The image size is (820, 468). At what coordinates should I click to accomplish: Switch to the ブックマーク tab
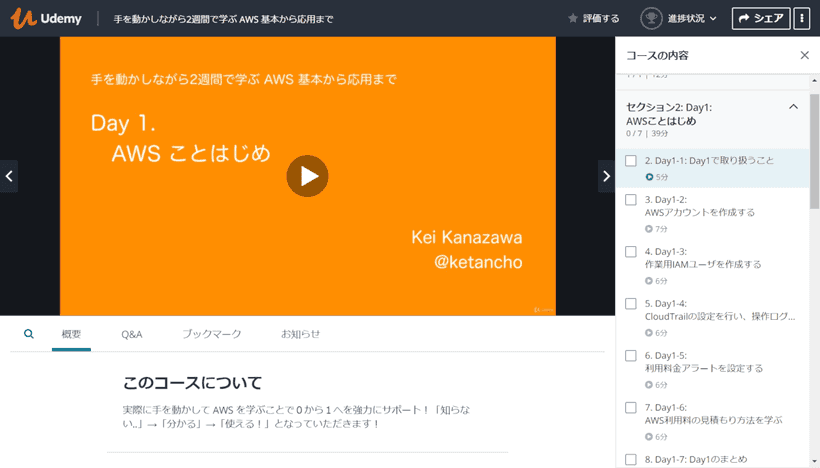pyautogui.click(x=212, y=334)
